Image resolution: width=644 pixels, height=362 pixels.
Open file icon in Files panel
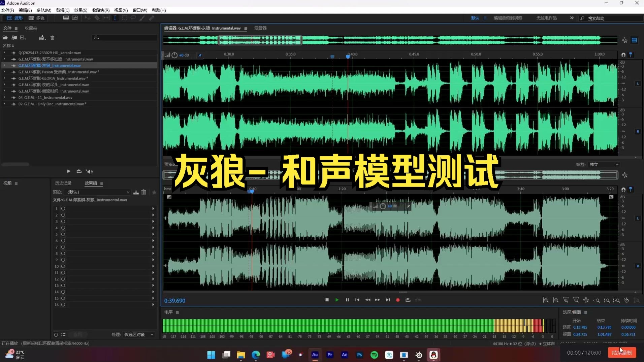click(5, 38)
